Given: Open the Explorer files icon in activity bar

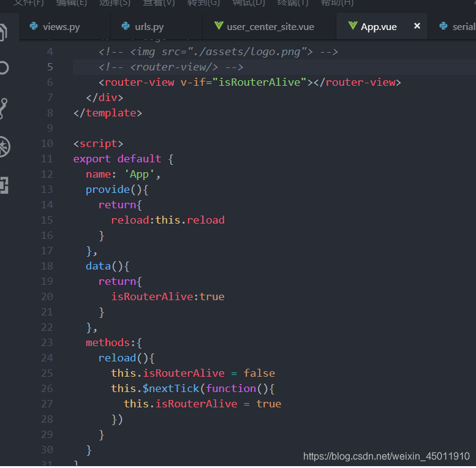Looking at the screenshot, I should [3, 32].
